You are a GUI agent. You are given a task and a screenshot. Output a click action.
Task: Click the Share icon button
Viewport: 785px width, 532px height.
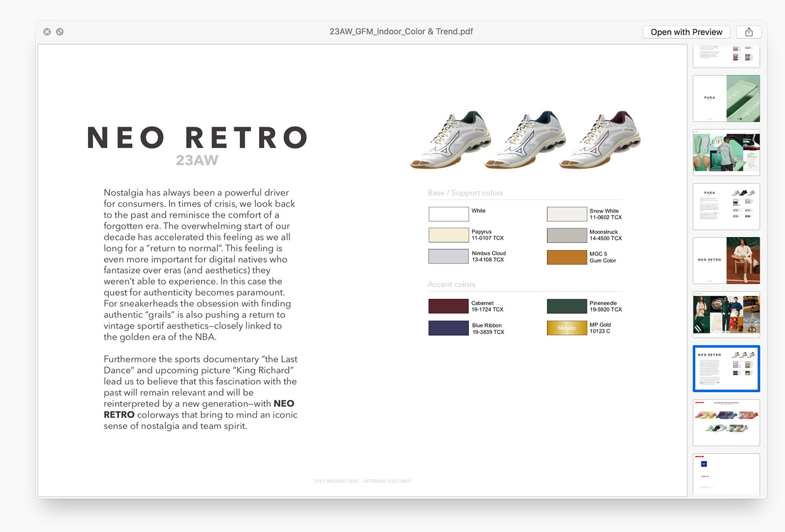coord(748,32)
